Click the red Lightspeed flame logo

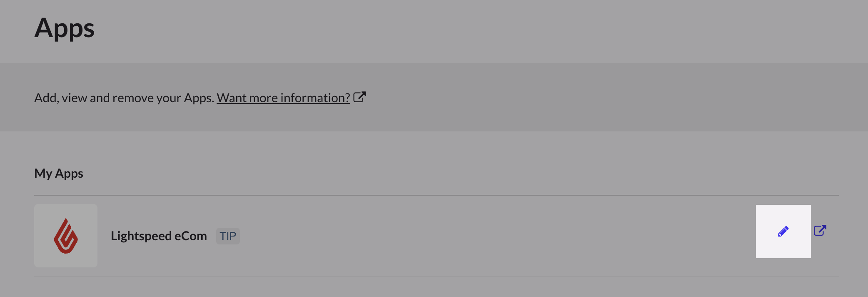pos(66,236)
